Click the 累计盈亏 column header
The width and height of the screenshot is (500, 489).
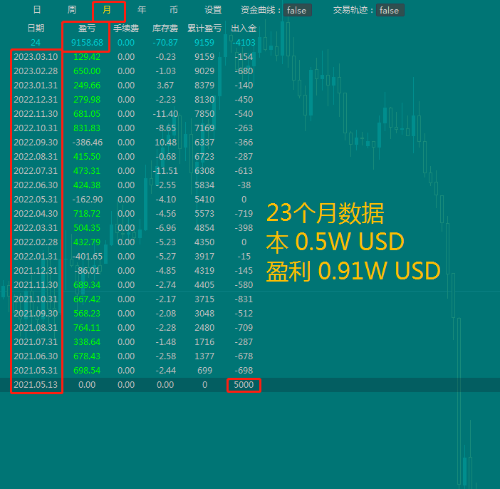tap(204, 28)
